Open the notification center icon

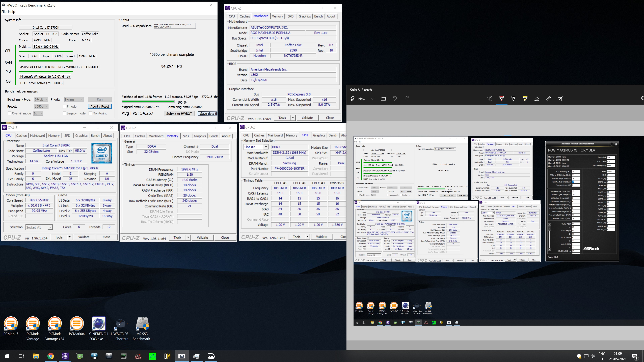pyautogui.click(x=634, y=356)
